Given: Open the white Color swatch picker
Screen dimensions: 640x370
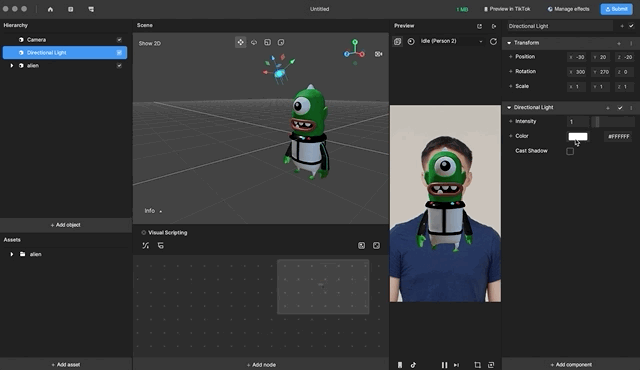Looking at the screenshot, I should click(578, 137).
